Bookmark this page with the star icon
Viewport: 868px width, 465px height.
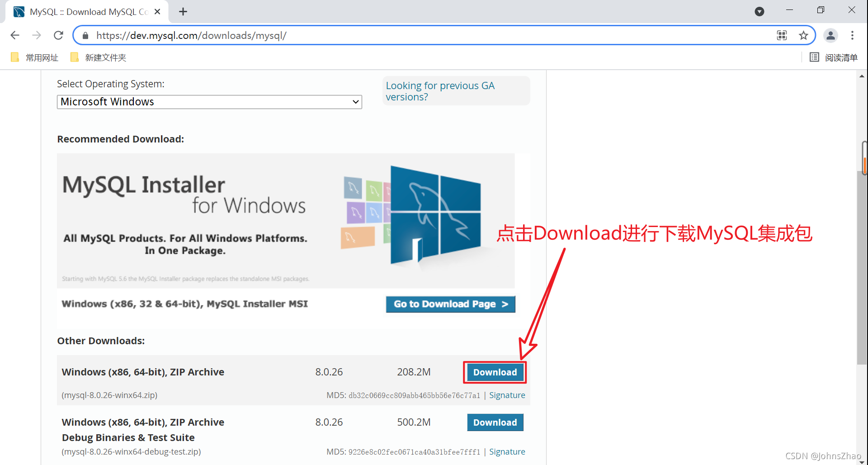tap(803, 35)
